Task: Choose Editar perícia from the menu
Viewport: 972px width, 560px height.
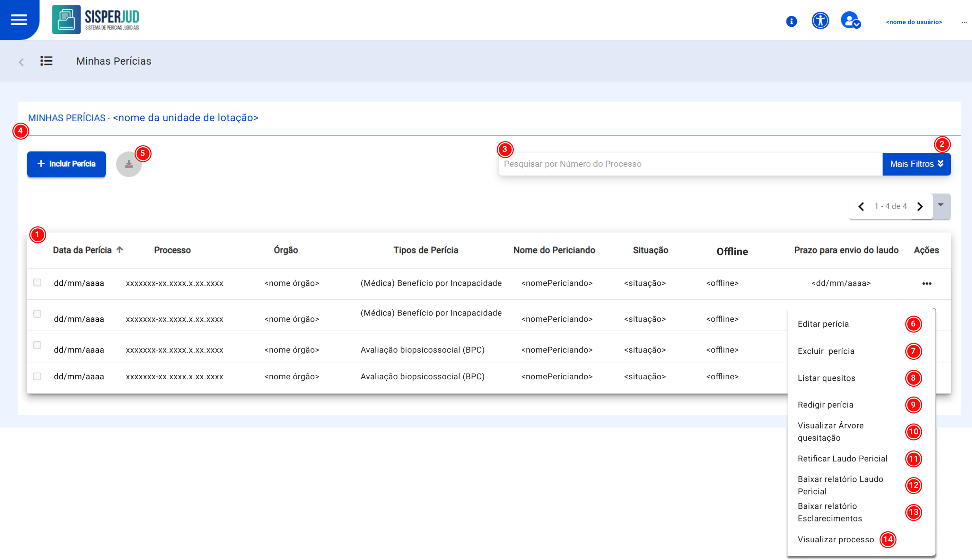Action: coord(823,324)
